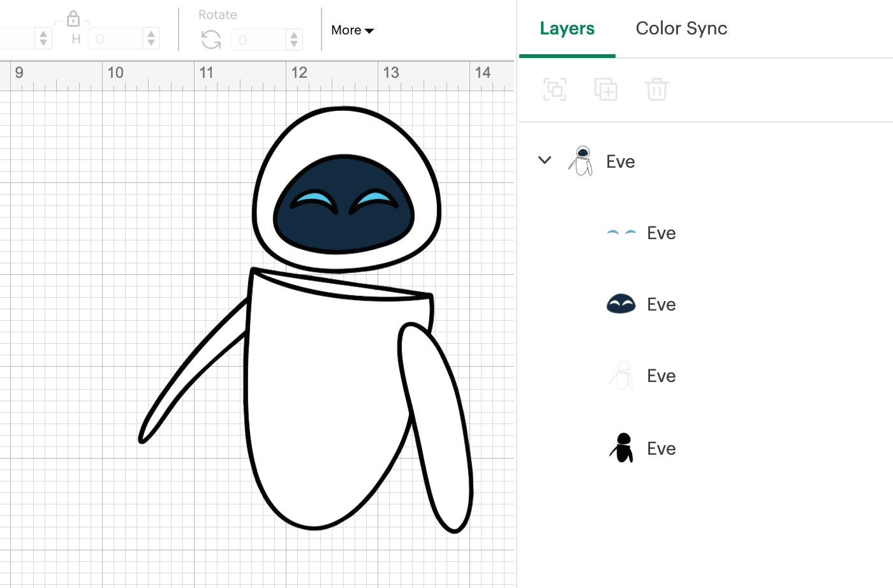This screenshot has width=893, height=588.
Task: Switch to the Color Sync tab
Action: tap(681, 28)
